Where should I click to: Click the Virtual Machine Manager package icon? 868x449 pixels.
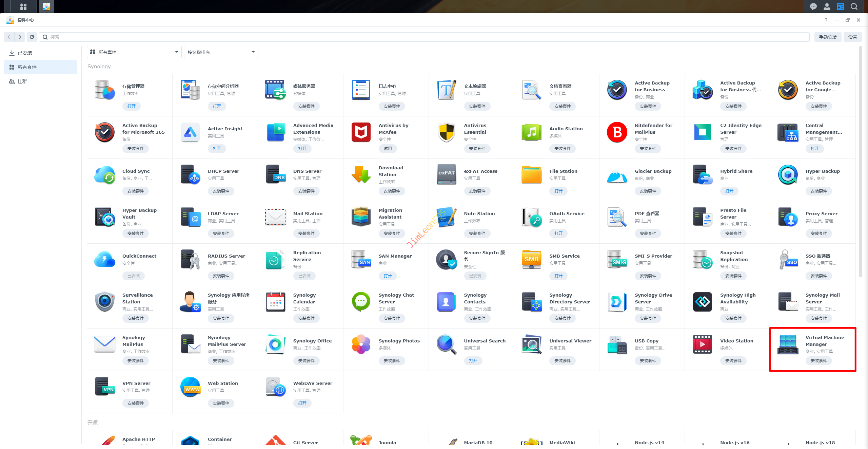(788, 344)
